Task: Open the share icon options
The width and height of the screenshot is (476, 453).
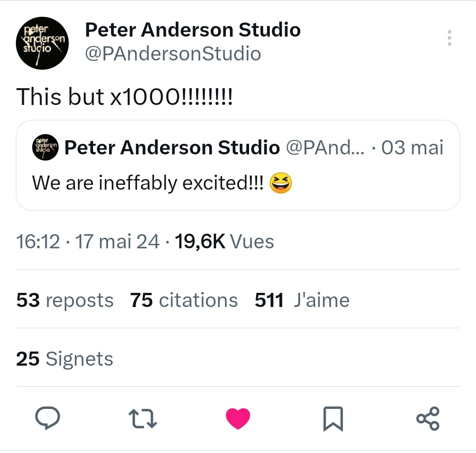Action: [428, 418]
